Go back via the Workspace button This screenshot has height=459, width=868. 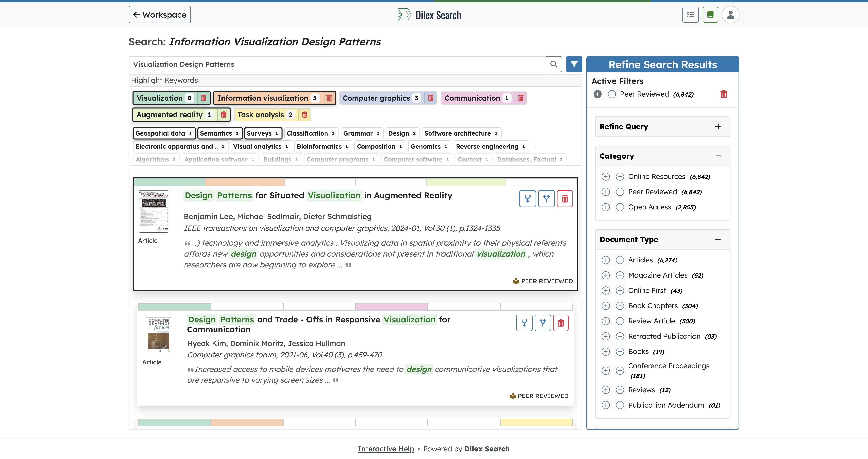(159, 14)
